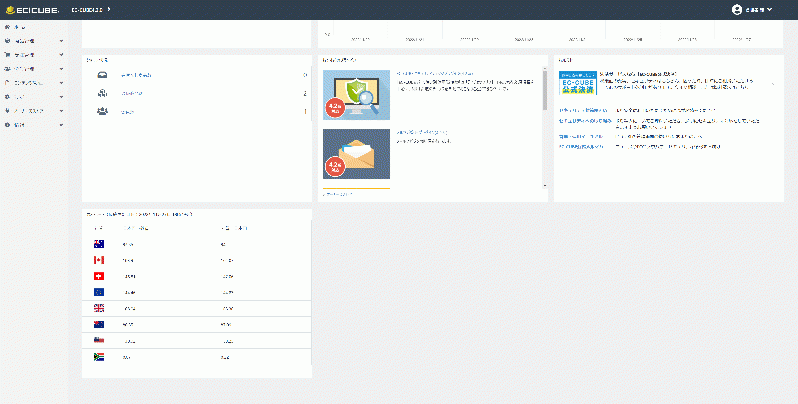Open the fourth blue news link below the banner
The width and height of the screenshot is (798, 404).
582,147
